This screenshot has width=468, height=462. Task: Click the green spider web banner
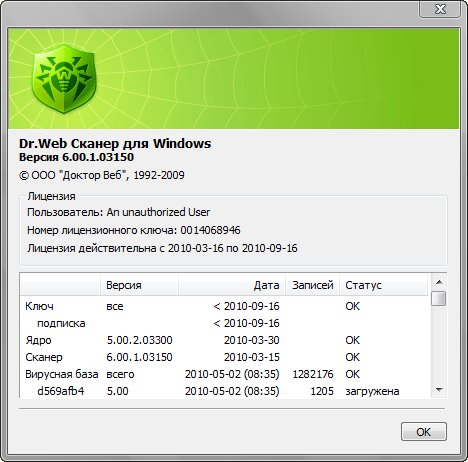coord(233,79)
